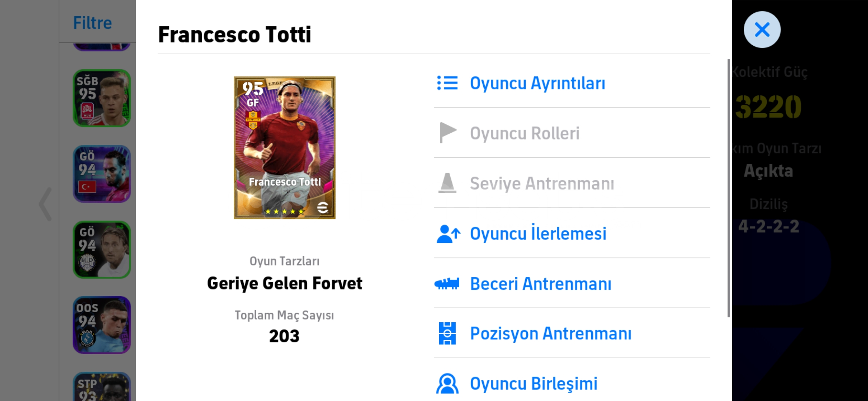Select the SĞB 95 player card
Viewport: 868px width, 401px height.
coord(102,98)
